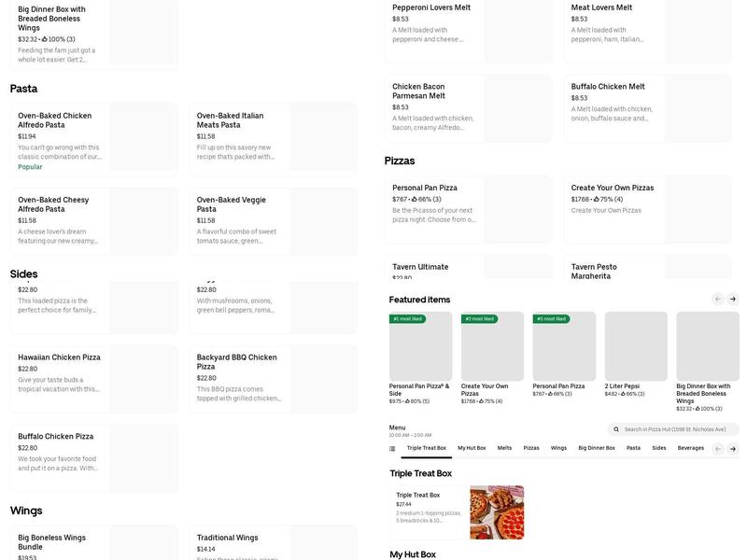The width and height of the screenshot is (747, 560).
Task: Open featured image tagged #1 most liked
Action: pyautogui.click(x=420, y=346)
